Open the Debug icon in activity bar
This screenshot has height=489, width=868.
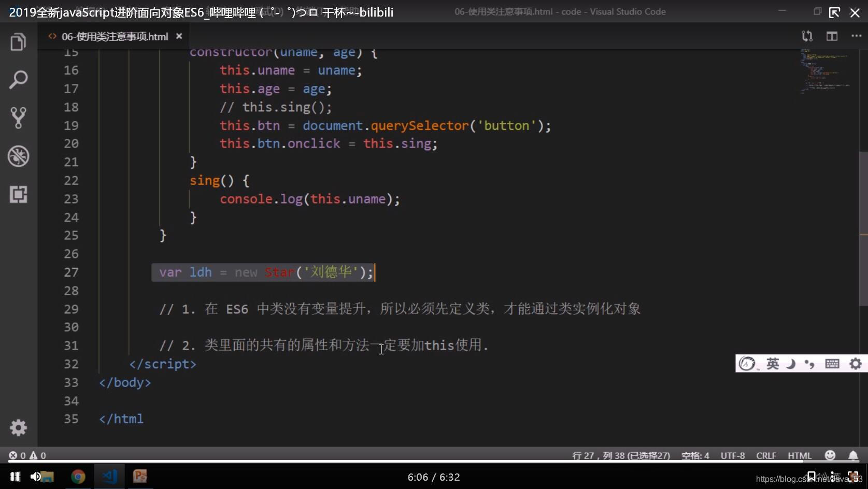pyautogui.click(x=18, y=156)
